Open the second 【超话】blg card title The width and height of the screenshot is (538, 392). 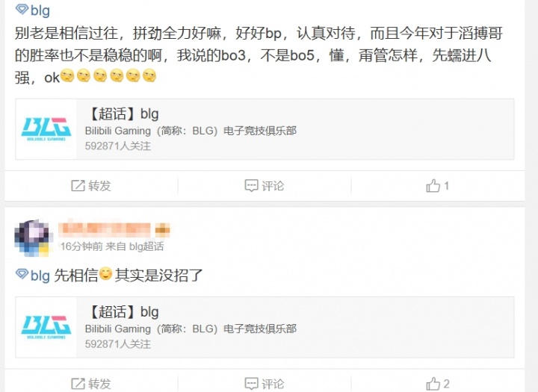[123, 312]
